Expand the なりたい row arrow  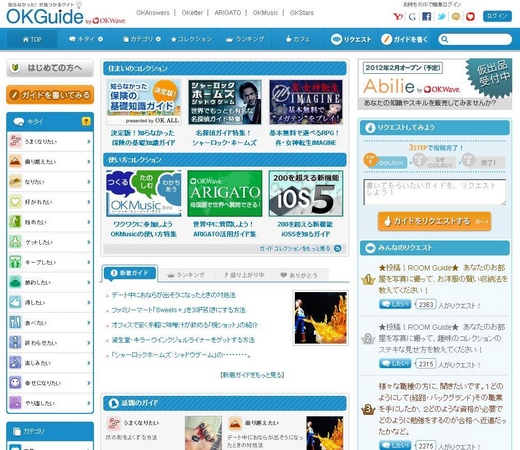[x=89, y=182]
